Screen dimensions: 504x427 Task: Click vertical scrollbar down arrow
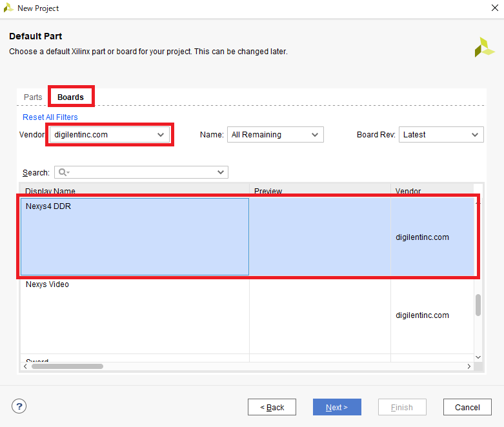pos(478,357)
